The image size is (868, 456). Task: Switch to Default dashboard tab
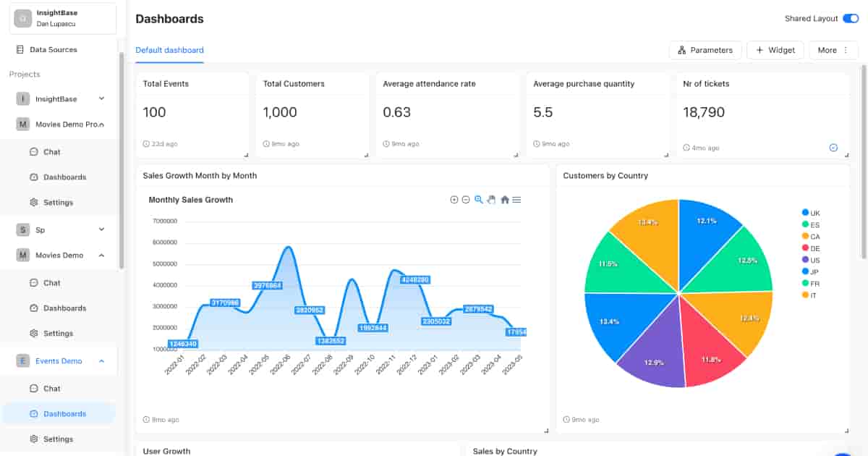(169, 51)
